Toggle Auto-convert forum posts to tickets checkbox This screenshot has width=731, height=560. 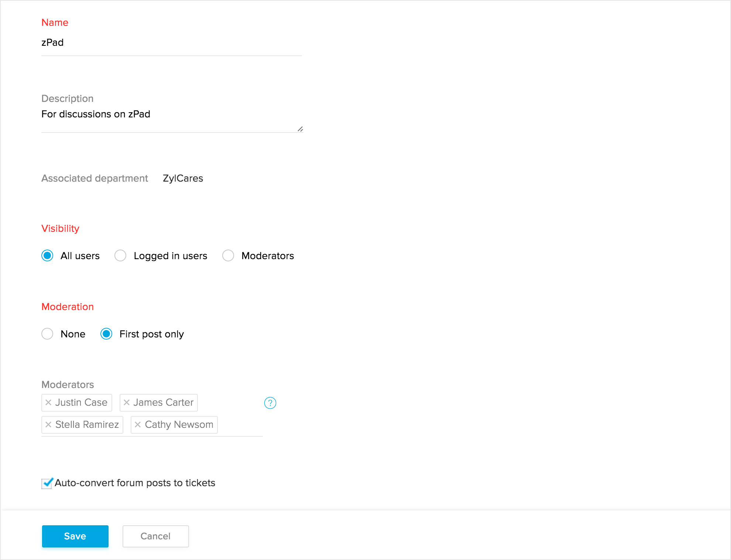click(x=47, y=483)
